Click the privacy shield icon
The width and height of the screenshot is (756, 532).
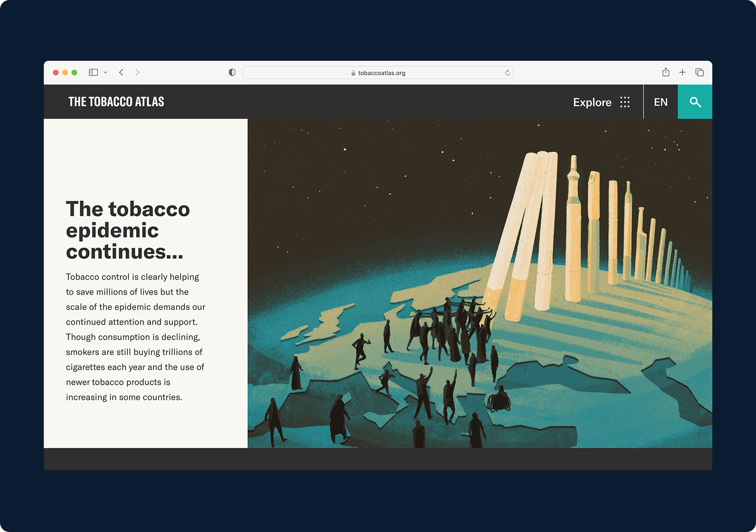(232, 73)
